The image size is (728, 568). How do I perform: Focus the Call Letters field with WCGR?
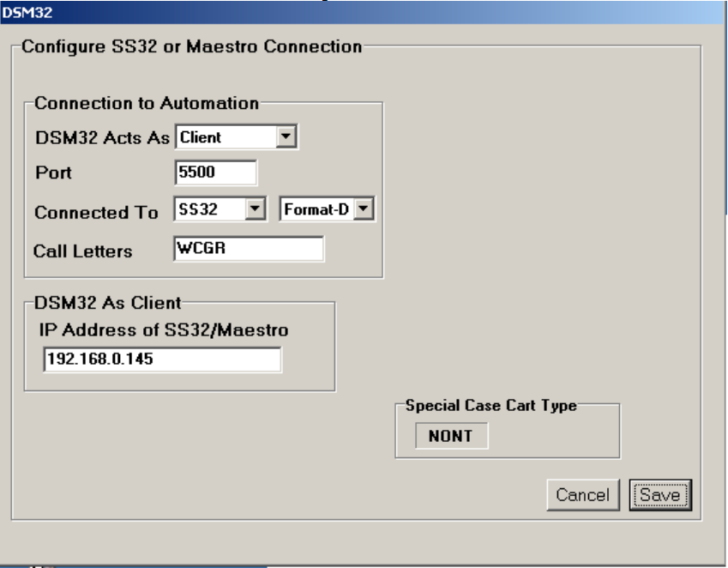coord(249,249)
